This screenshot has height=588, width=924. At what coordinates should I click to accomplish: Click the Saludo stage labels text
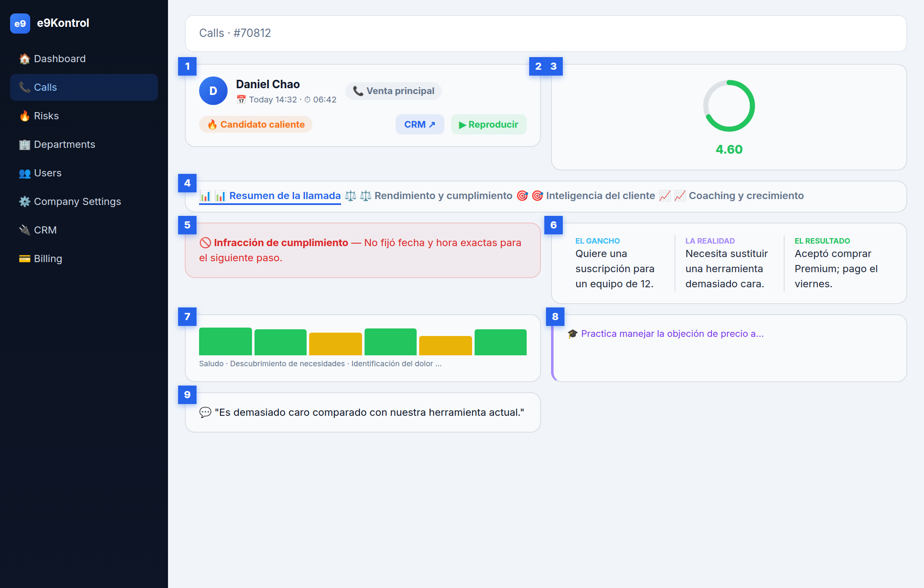click(x=320, y=364)
